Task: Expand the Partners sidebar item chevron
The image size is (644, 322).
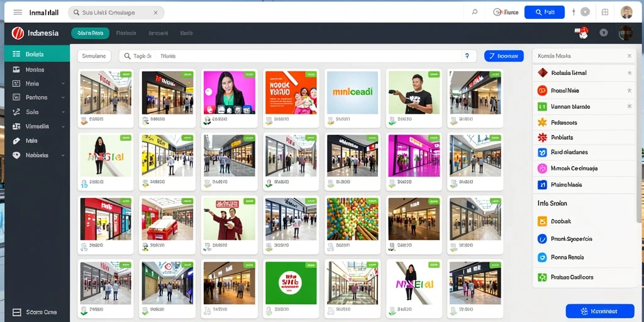Action: coord(63,97)
